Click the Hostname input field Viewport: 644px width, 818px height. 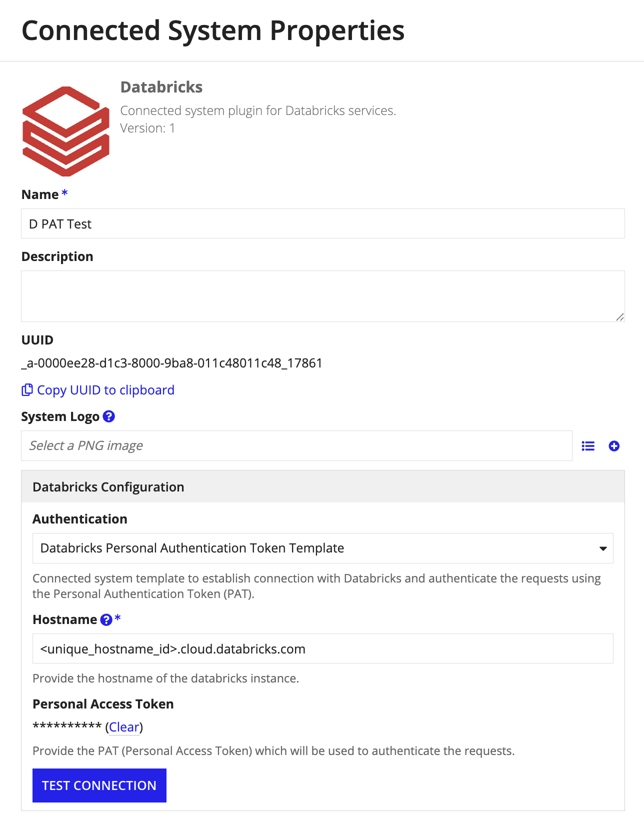323,648
